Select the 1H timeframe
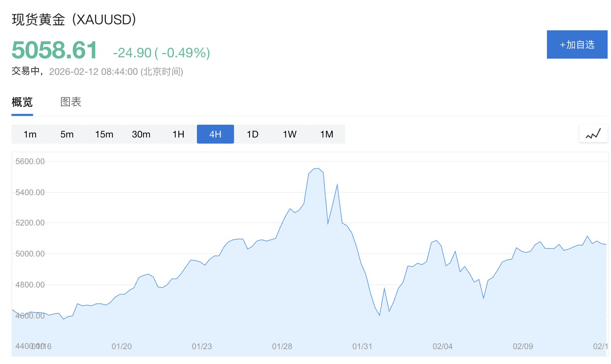This screenshot has width=611, height=364. 178,134
